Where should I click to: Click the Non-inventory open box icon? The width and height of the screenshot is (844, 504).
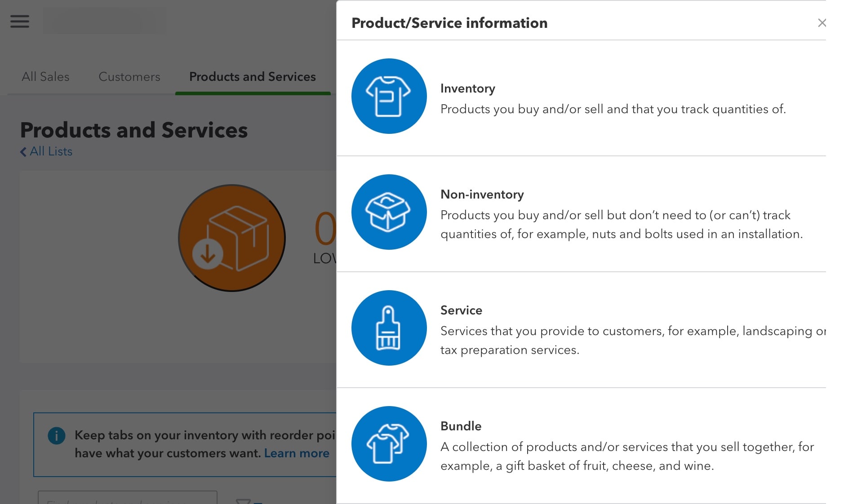coord(389,212)
